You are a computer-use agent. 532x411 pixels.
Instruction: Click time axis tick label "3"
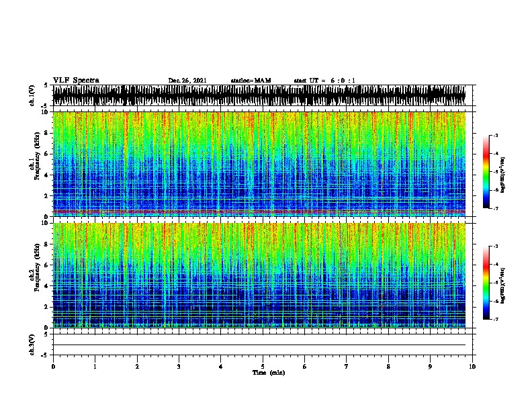179,367
